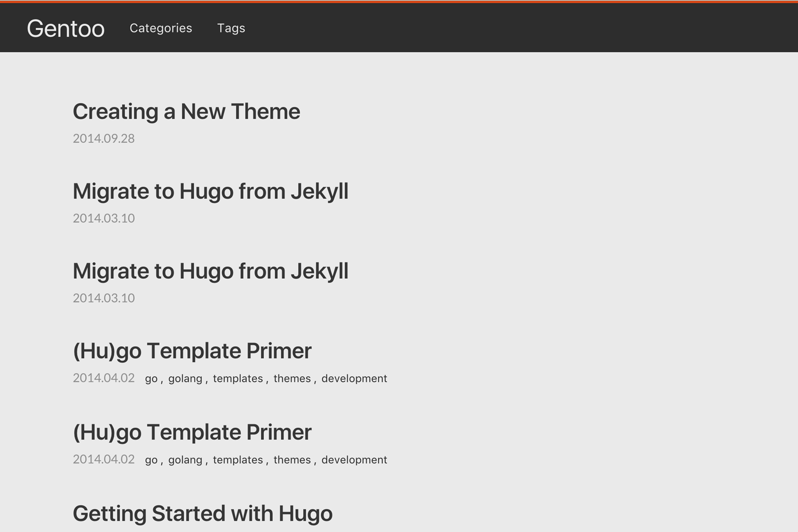
Task: Open the first Migrate to Hugo from Jekyll post
Action: pos(210,192)
